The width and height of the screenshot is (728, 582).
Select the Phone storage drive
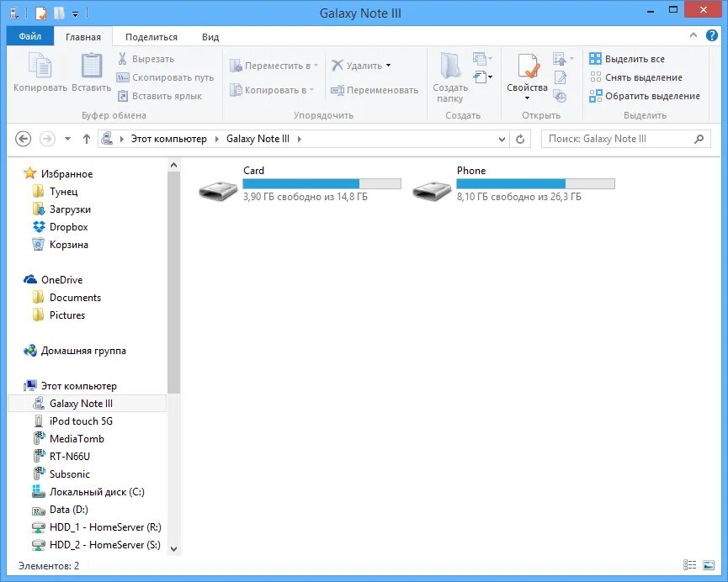[x=513, y=184]
